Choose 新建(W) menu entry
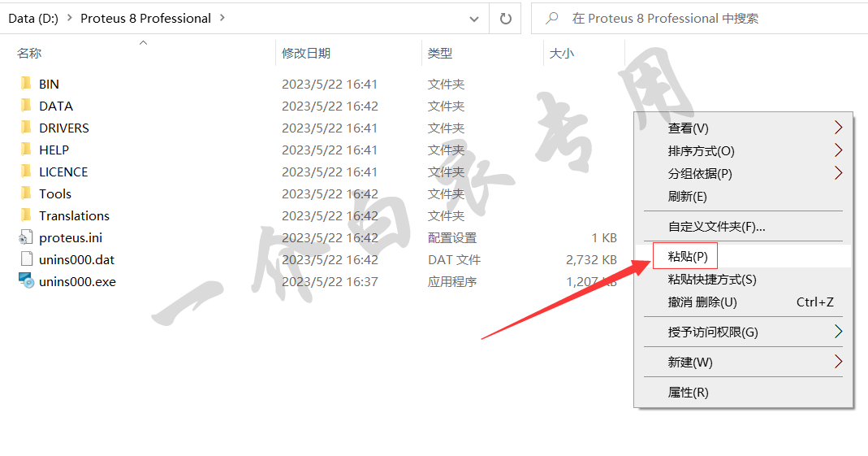The width and height of the screenshot is (868, 456). [x=743, y=362]
